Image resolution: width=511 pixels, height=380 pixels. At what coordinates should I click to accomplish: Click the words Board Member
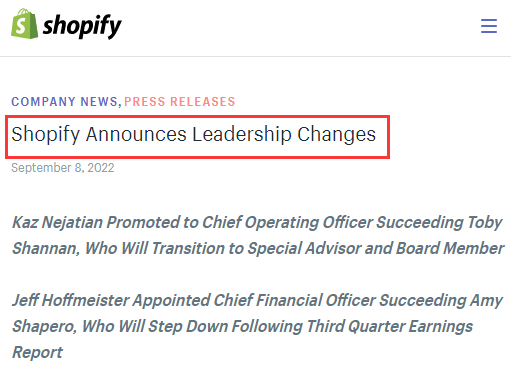(450, 248)
